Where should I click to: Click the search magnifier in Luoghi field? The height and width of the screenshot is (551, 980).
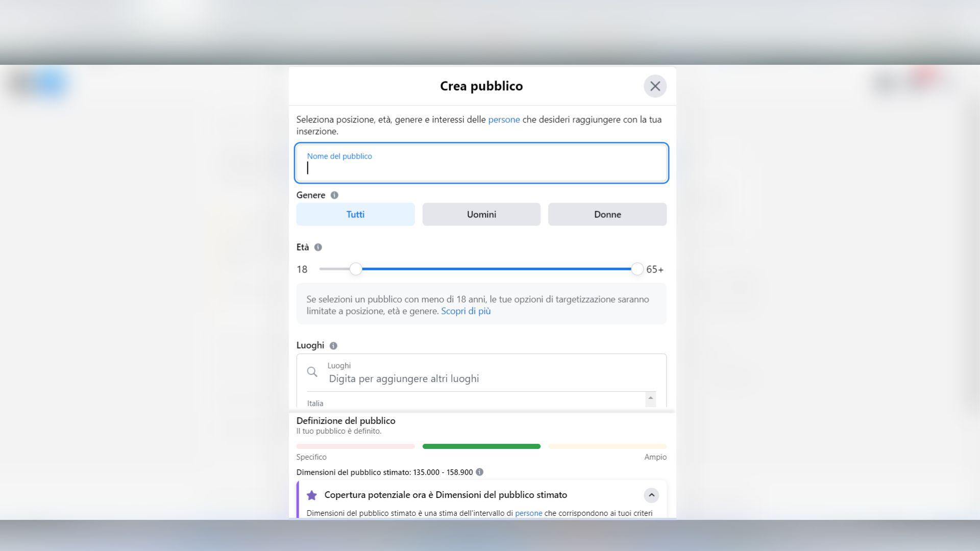pos(312,372)
